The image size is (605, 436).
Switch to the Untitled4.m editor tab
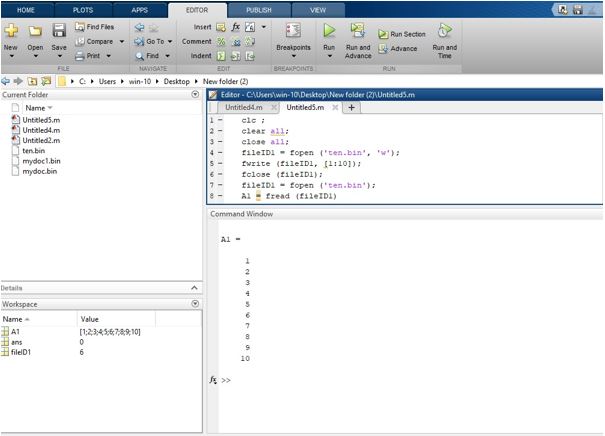[243, 107]
